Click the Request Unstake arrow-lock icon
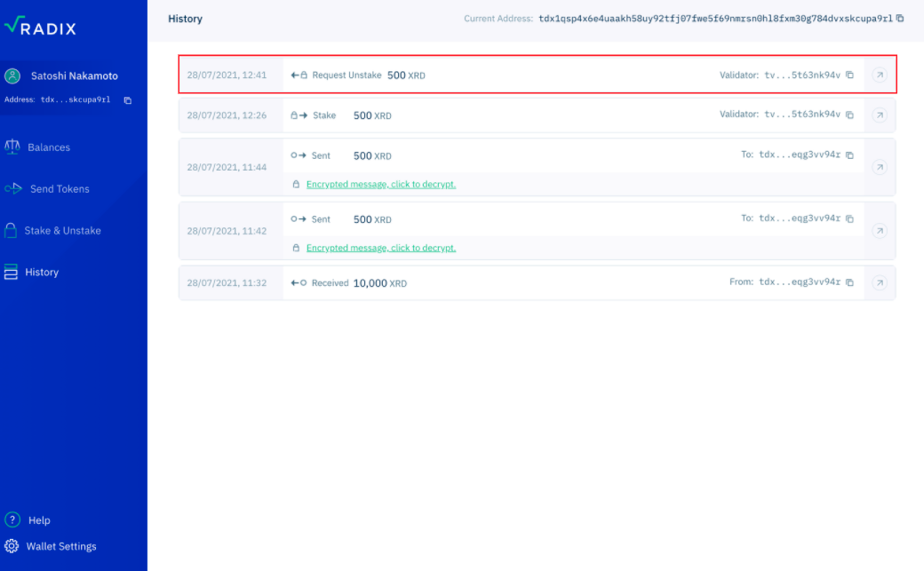Viewport: 924px width, 571px height. pos(299,75)
